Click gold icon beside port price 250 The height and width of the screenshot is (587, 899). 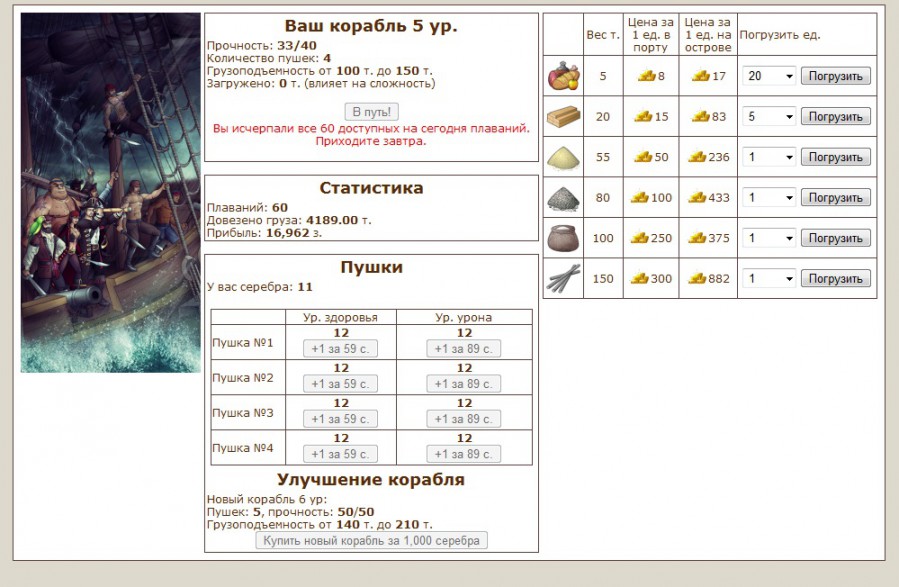639,238
